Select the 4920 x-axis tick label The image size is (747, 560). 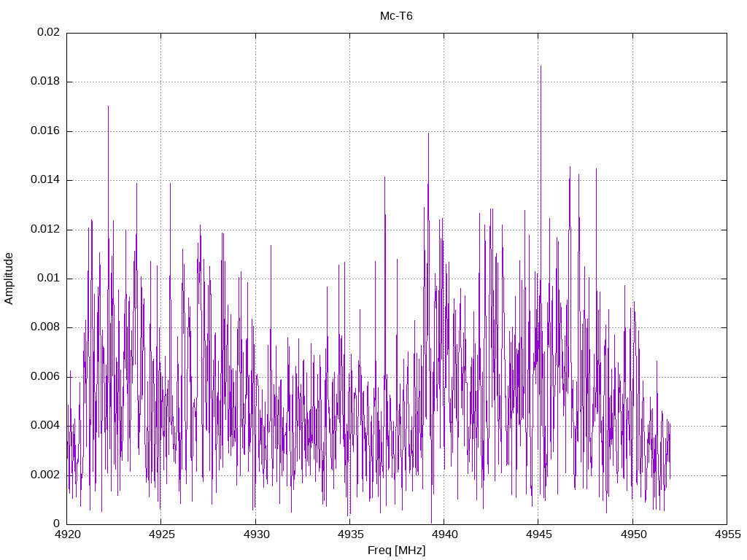66,534
